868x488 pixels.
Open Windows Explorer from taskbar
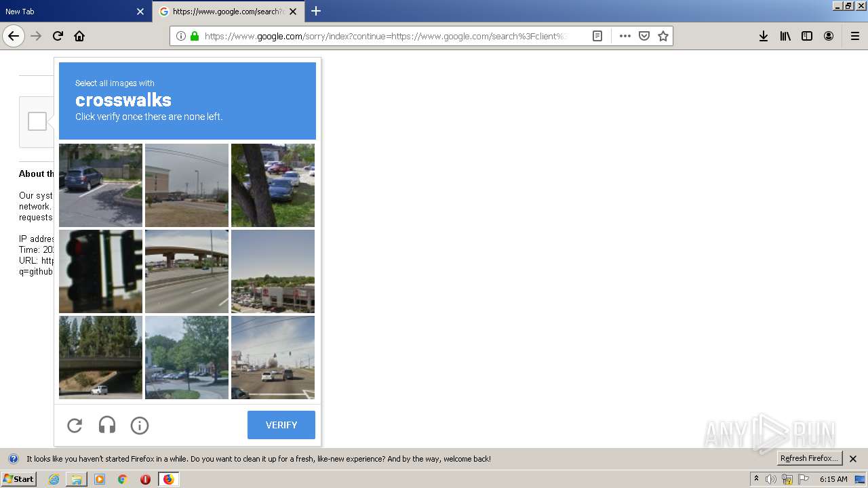[x=77, y=479]
